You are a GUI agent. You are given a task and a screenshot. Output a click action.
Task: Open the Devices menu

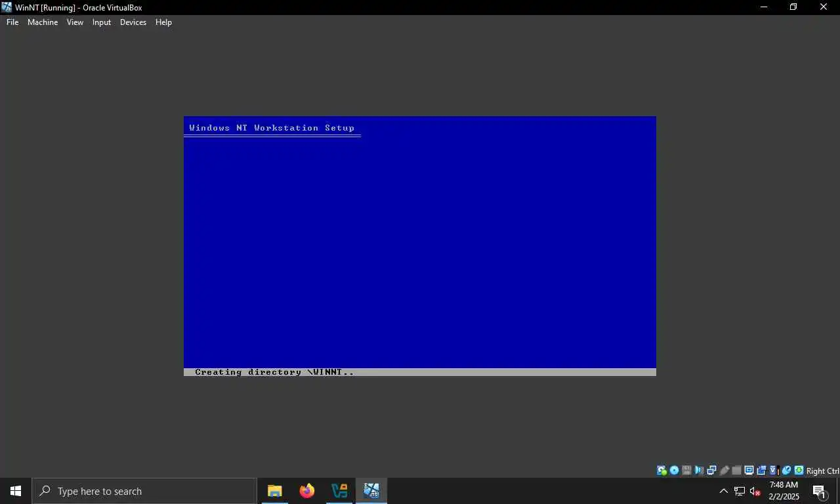(x=133, y=22)
